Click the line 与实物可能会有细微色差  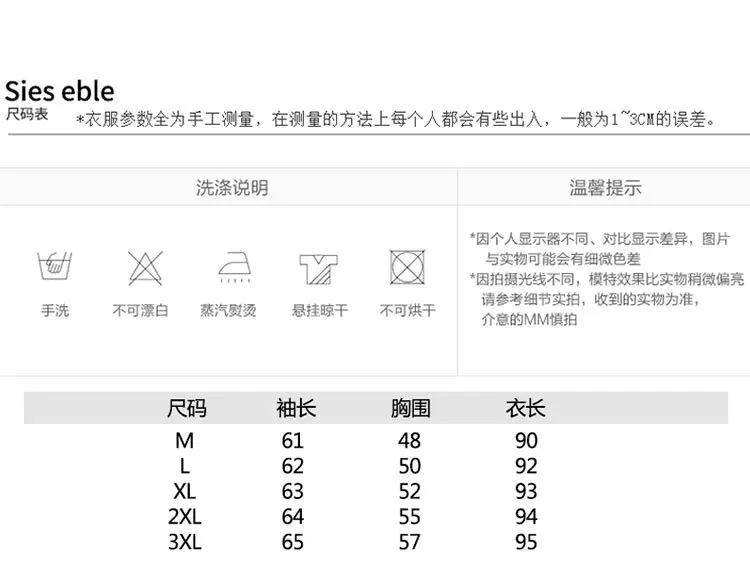(562, 259)
